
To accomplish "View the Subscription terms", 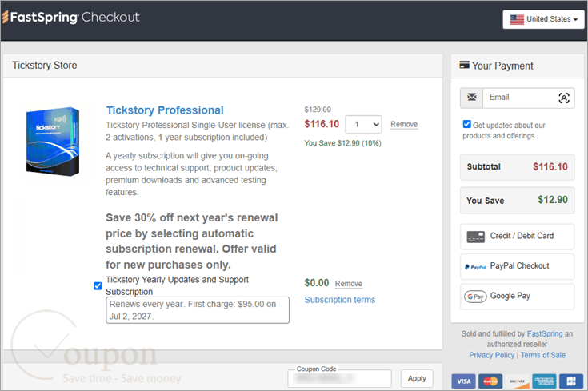I will point(340,300).
